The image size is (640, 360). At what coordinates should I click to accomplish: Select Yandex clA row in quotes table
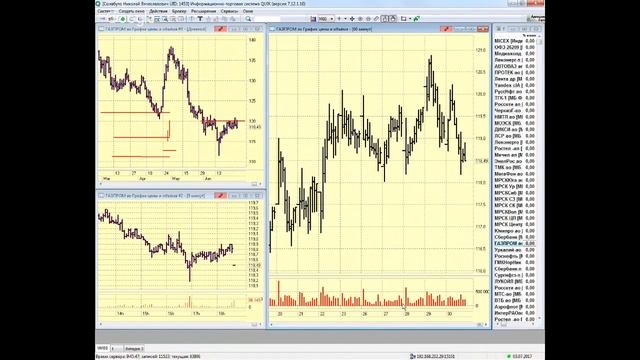(515, 85)
